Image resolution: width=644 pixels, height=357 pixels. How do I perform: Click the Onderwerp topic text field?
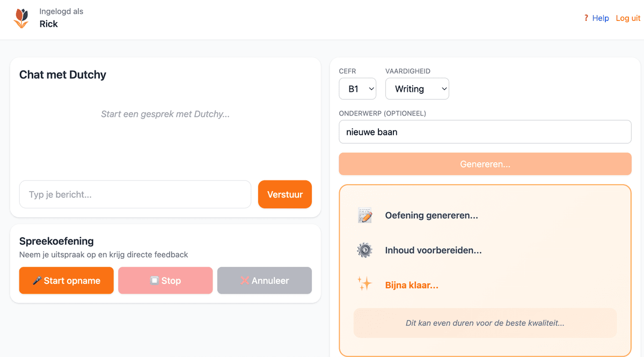point(485,132)
